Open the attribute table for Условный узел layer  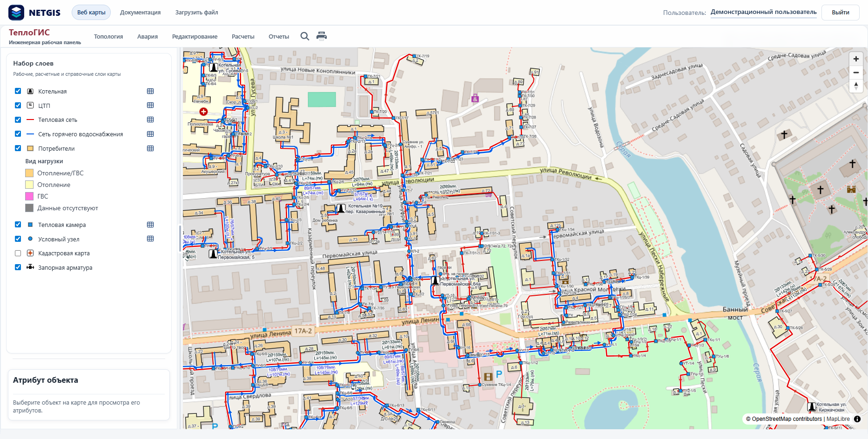pos(150,239)
